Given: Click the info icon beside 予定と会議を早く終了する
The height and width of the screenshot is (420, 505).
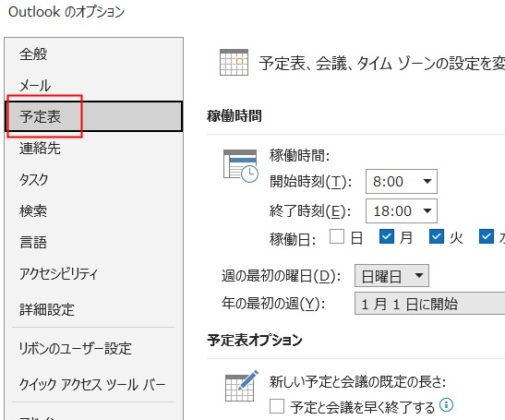Looking at the screenshot, I should (x=447, y=405).
